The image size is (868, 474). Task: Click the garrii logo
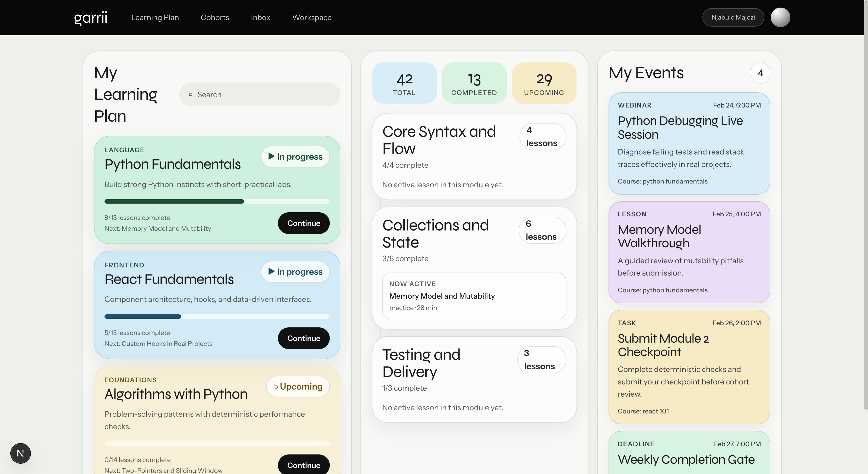tap(90, 17)
